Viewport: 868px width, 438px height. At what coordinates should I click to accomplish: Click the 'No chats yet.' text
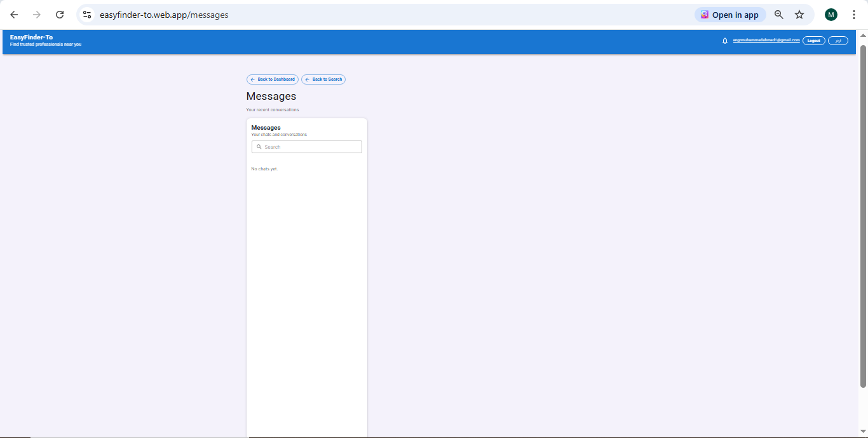point(264,169)
